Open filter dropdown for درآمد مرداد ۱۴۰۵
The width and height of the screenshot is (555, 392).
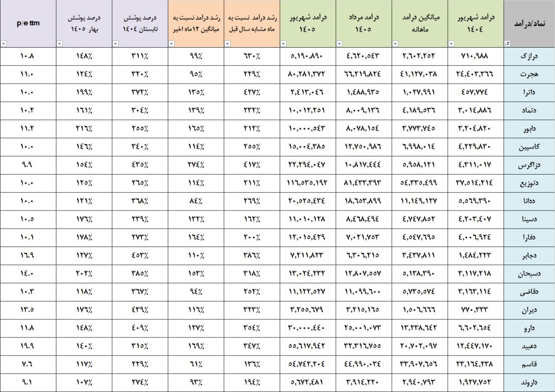coord(340,44)
